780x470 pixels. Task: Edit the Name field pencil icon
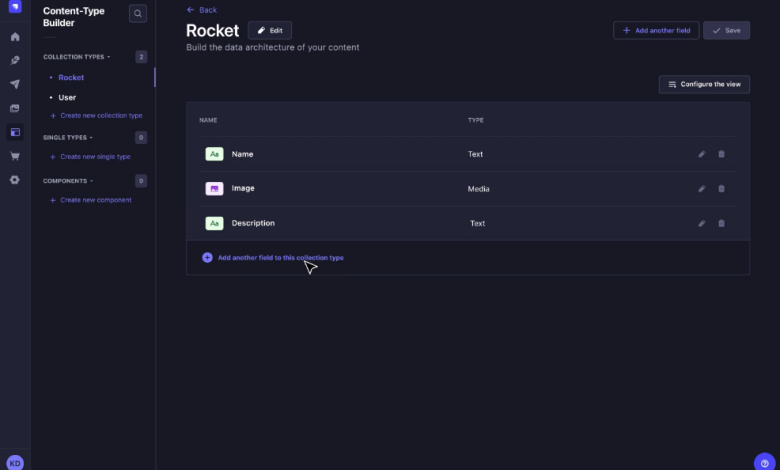(702, 154)
